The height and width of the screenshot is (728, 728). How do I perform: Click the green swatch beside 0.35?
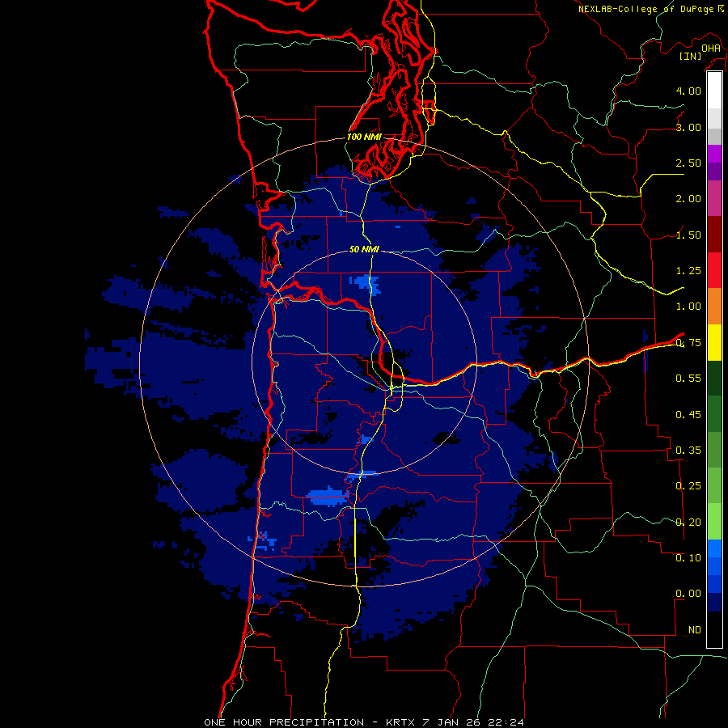coord(714,450)
